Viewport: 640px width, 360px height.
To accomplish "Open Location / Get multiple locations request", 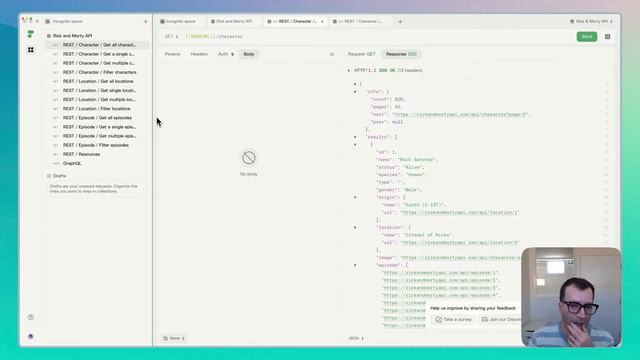I will 97,100.
